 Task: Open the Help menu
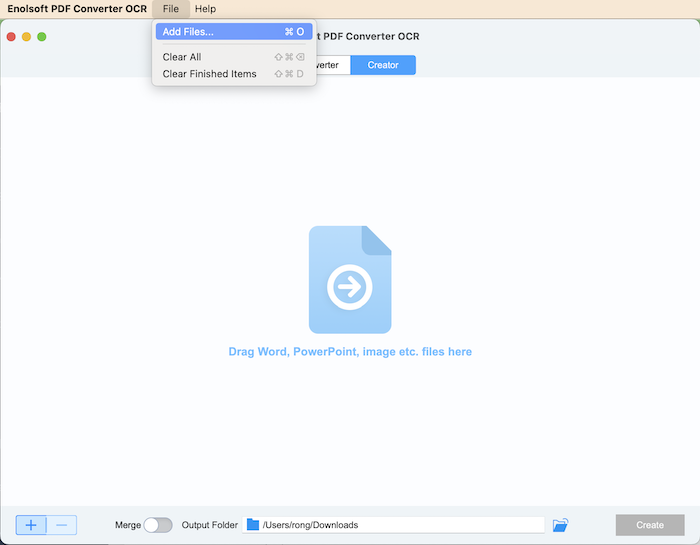pyautogui.click(x=205, y=9)
